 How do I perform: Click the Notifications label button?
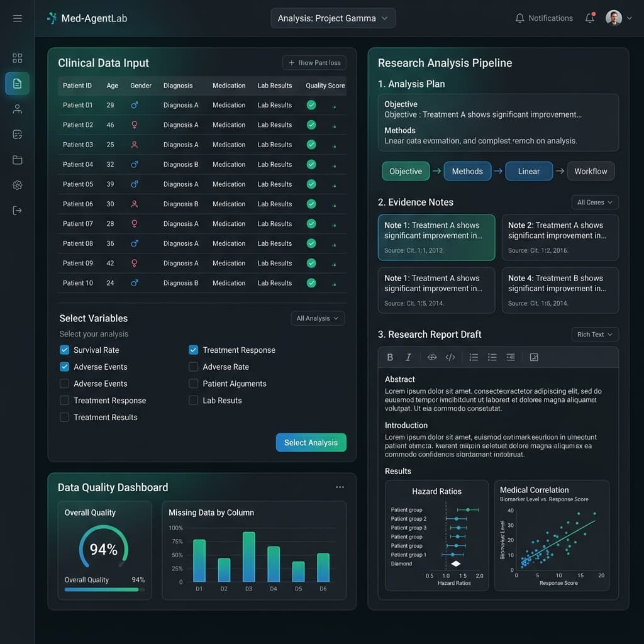coord(544,18)
